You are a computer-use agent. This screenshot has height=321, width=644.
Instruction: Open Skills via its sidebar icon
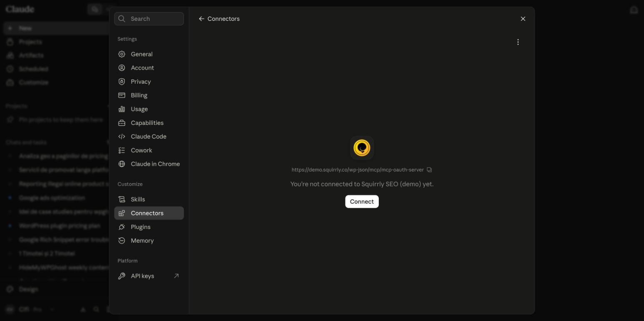(122, 199)
